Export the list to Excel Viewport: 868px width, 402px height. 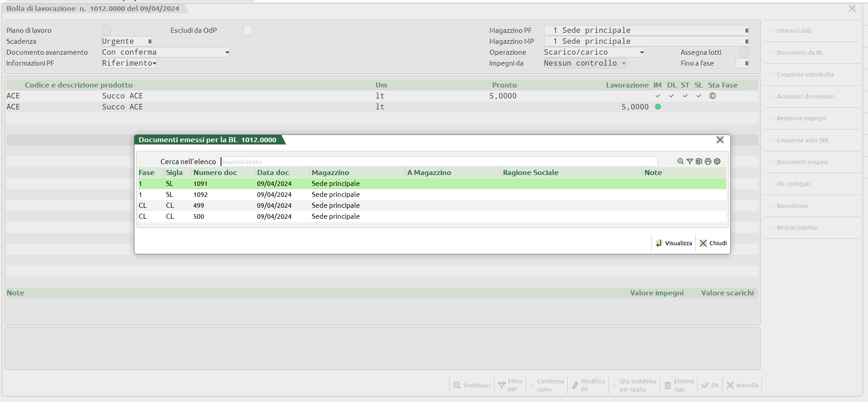[x=699, y=161]
